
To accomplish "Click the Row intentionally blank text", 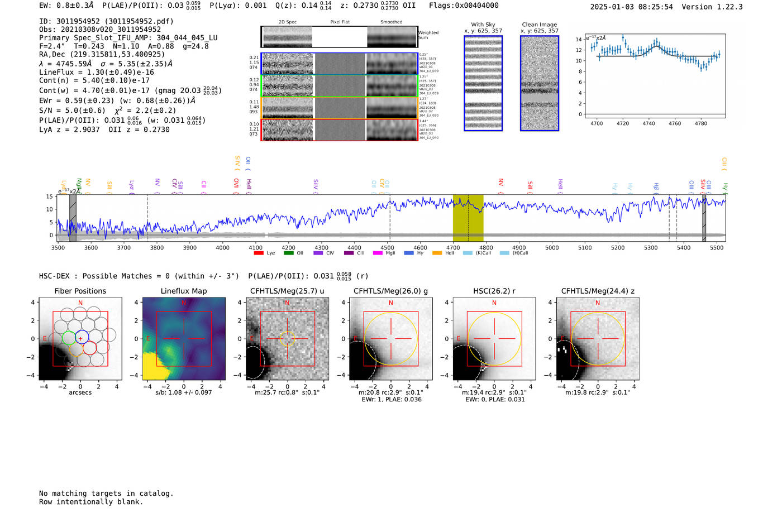I will (91, 502).
